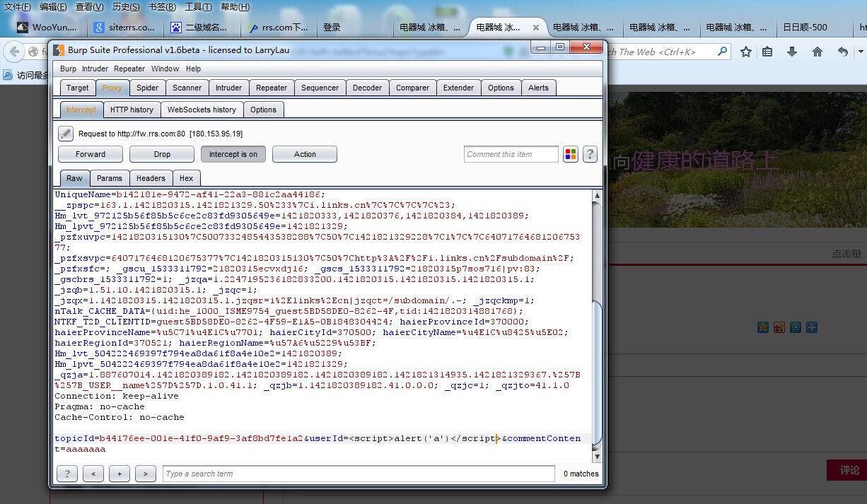Screen dimensions: 867x504
Task: Select the 日日顺-500 browser tab
Action: coord(813,28)
